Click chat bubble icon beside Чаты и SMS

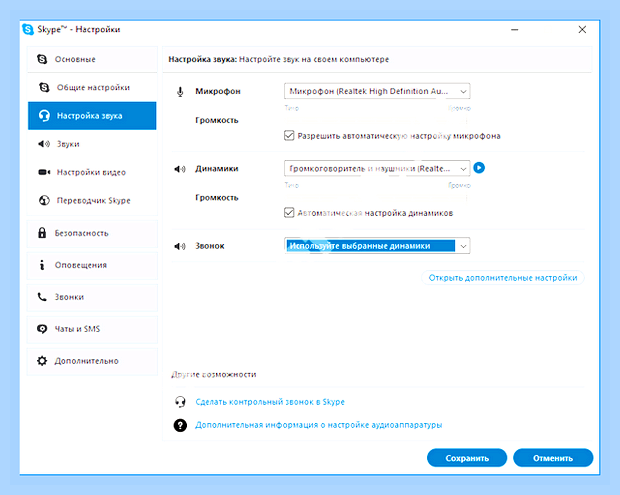tap(42, 329)
